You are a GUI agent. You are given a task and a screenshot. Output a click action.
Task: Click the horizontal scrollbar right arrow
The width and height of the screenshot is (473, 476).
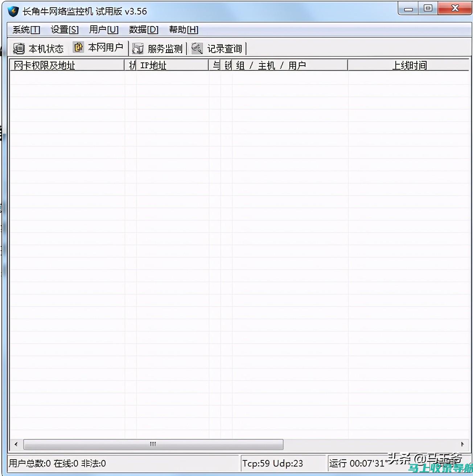[462, 444]
